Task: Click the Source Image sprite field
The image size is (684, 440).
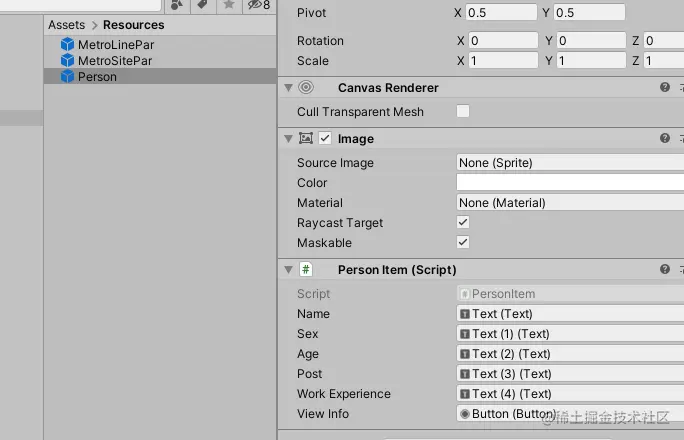Action: tap(570, 163)
